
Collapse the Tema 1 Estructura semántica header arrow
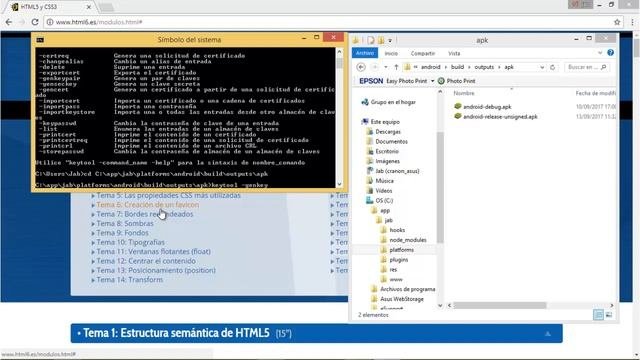(x=548, y=334)
